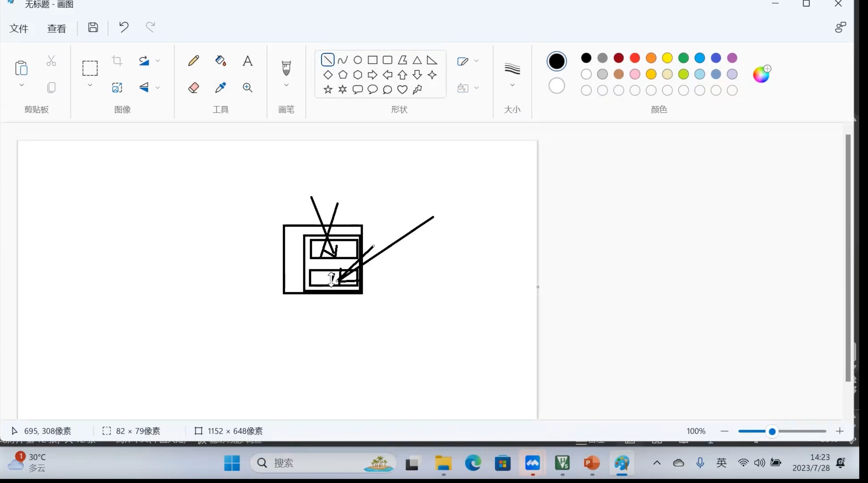The width and height of the screenshot is (868, 483).
Task: Select the Hexagon shape
Action: click(358, 75)
